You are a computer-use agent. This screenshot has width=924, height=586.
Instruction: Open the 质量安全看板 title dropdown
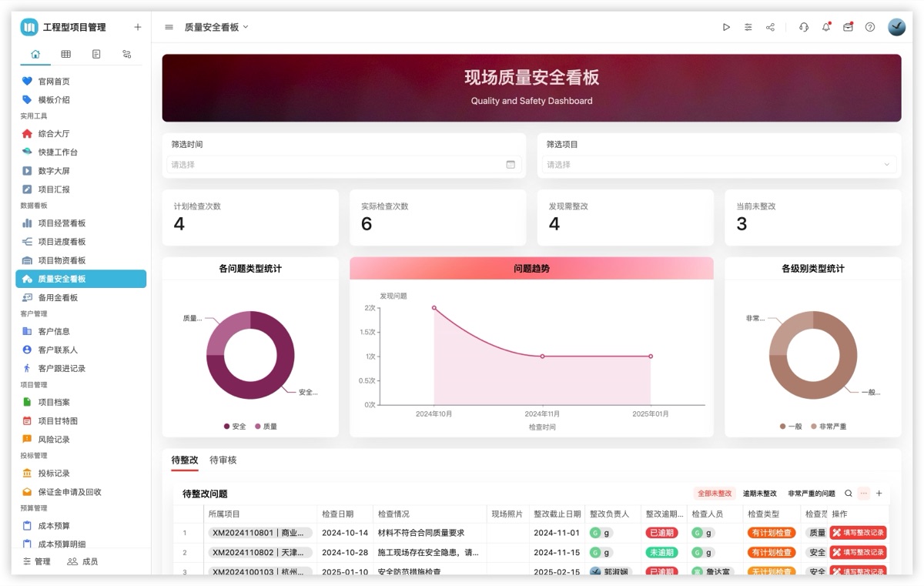point(216,27)
